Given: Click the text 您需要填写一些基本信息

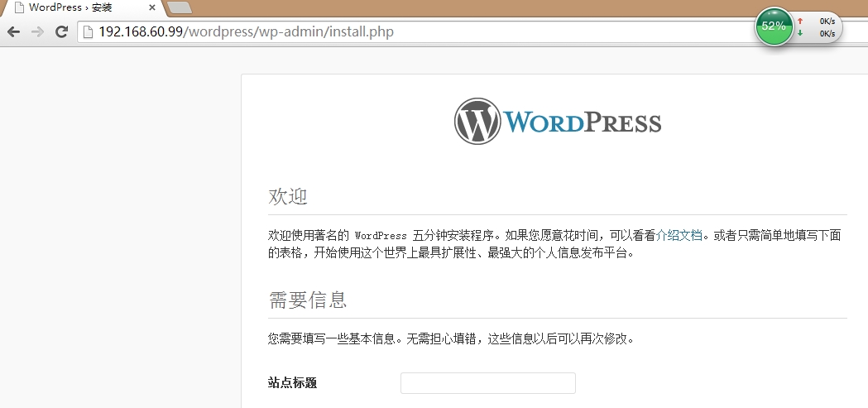Looking at the screenshot, I should pos(331,338).
